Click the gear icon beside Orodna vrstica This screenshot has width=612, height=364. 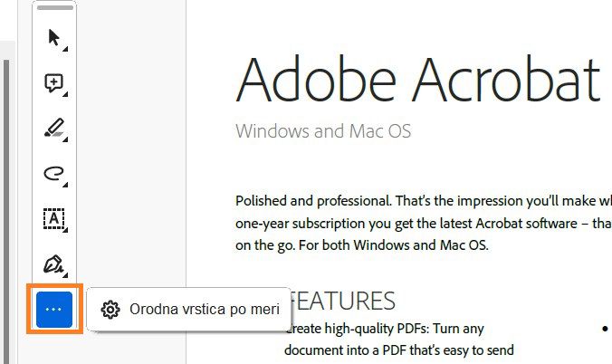click(110, 310)
